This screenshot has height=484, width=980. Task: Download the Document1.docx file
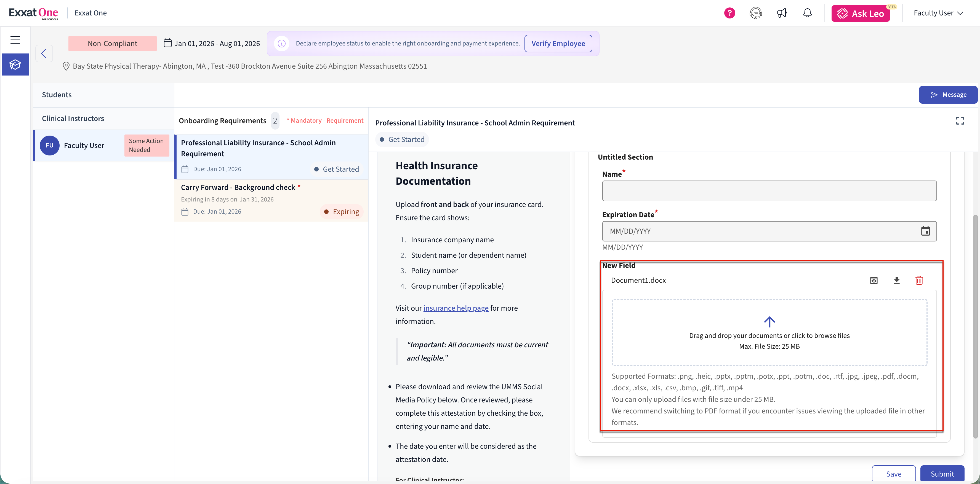click(x=897, y=281)
